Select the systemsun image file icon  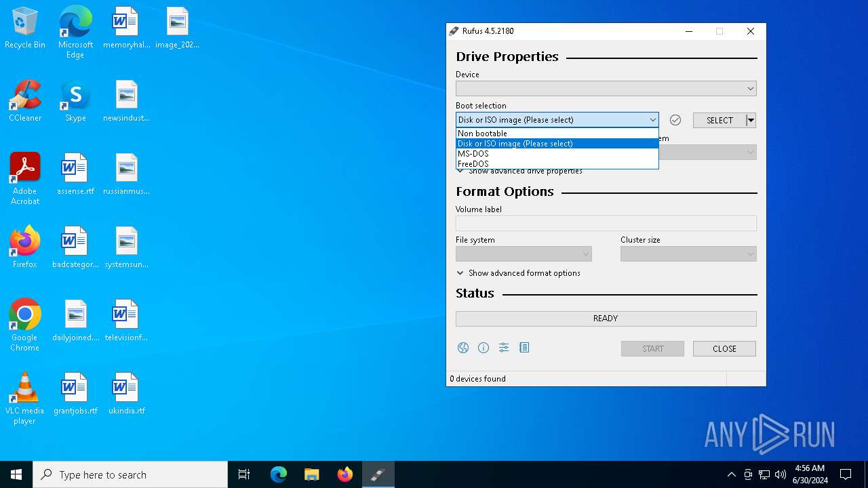click(x=126, y=247)
